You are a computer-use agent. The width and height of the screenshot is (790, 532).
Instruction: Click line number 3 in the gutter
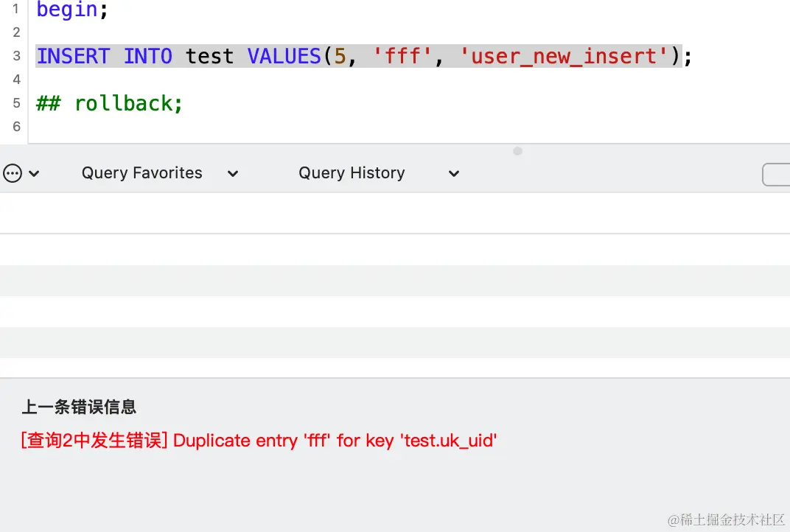[17, 56]
